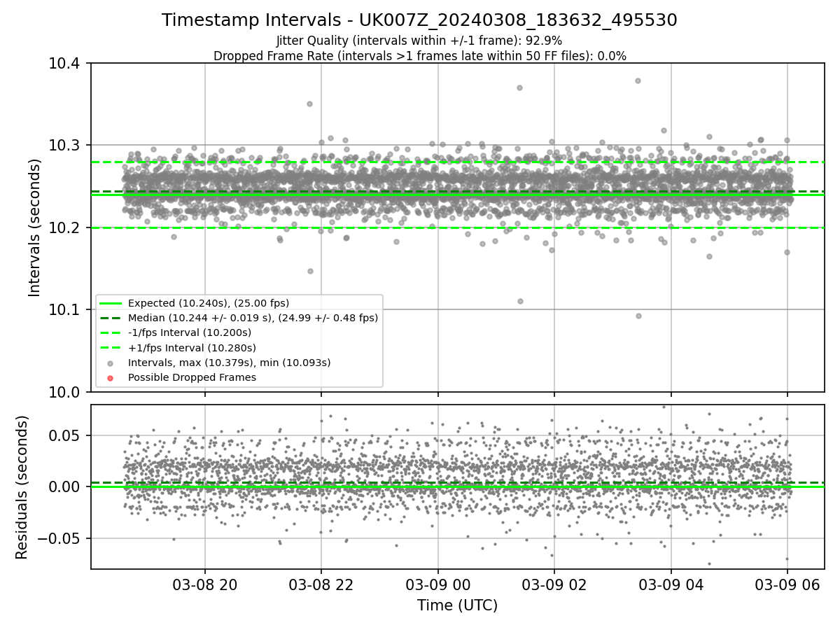Image resolution: width=840 pixels, height=630 pixels.
Task: Click the lowest outlier point near 10.09 seconds
Action: pyautogui.click(x=638, y=316)
